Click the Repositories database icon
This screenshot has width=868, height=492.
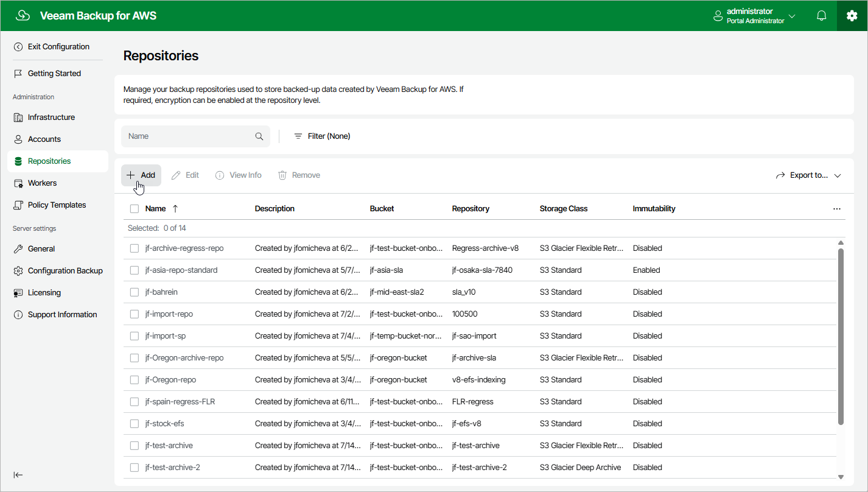tap(18, 161)
